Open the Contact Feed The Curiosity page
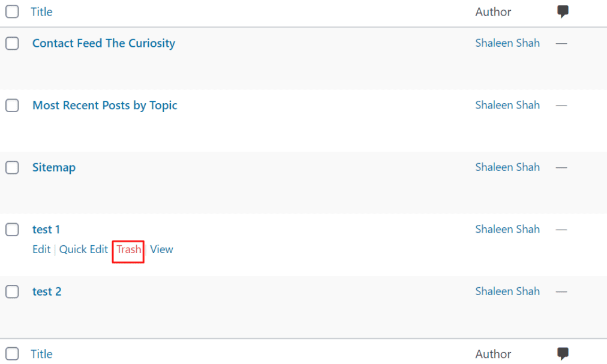607x364 pixels. click(104, 43)
